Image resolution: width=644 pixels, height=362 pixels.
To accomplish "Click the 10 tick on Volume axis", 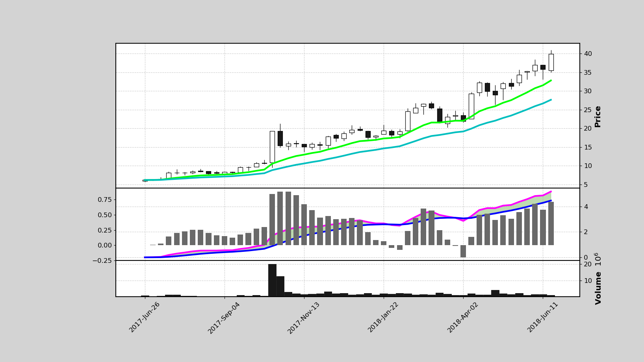I will [x=588, y=281].
